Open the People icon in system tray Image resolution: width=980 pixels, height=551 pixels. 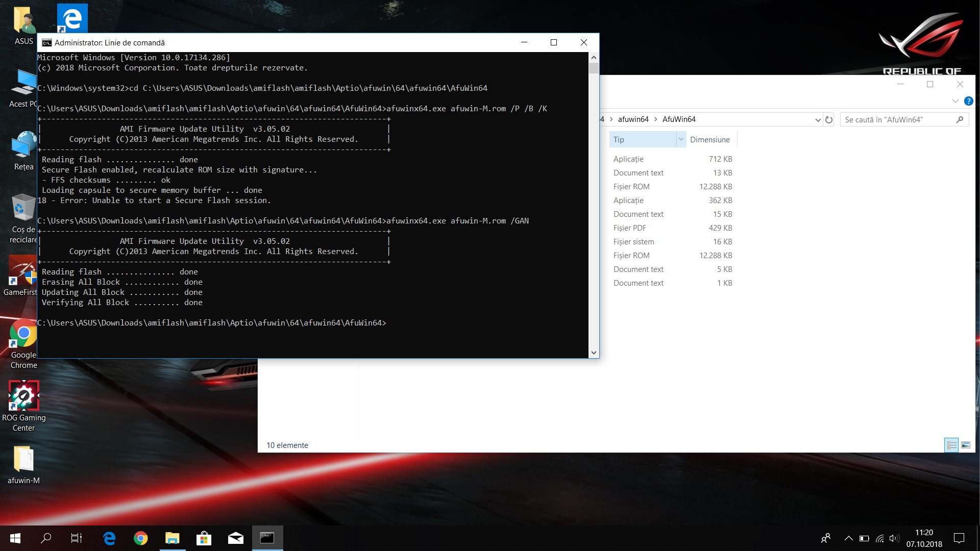pyautogui.click(x=825, y=538)
